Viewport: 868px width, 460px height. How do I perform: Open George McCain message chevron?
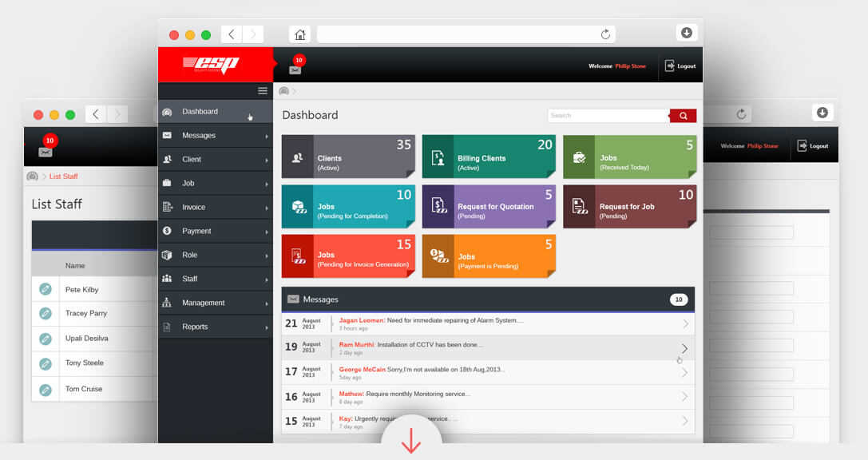coord(685,372)
